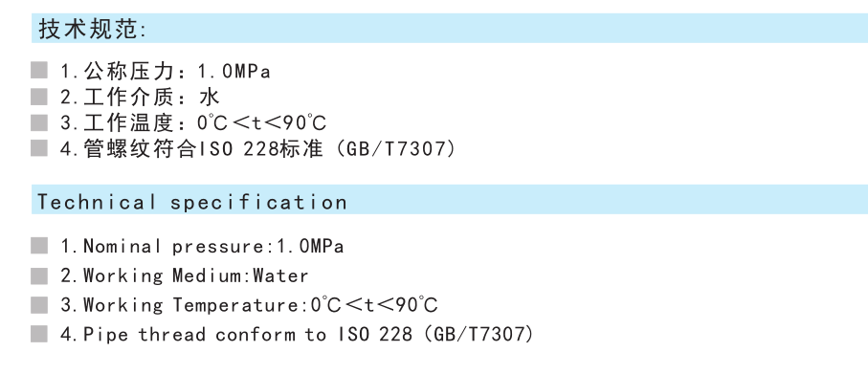Click the Nominal pressure:1.0MPa text
Image resolution: width=868 pixels, height=374 pixels.
(213, 246)
